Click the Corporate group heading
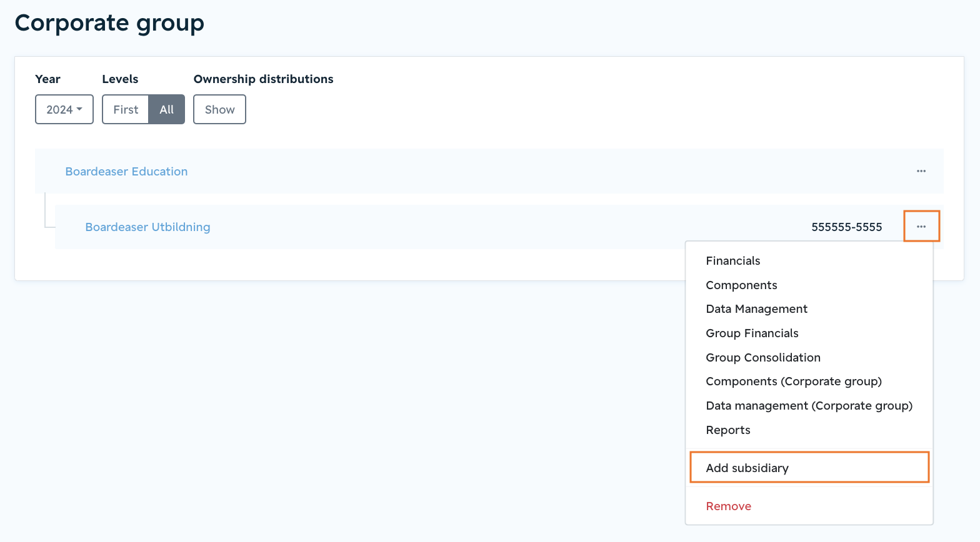The width and height of the screenshot is (980, 542). tap(109, 24)
